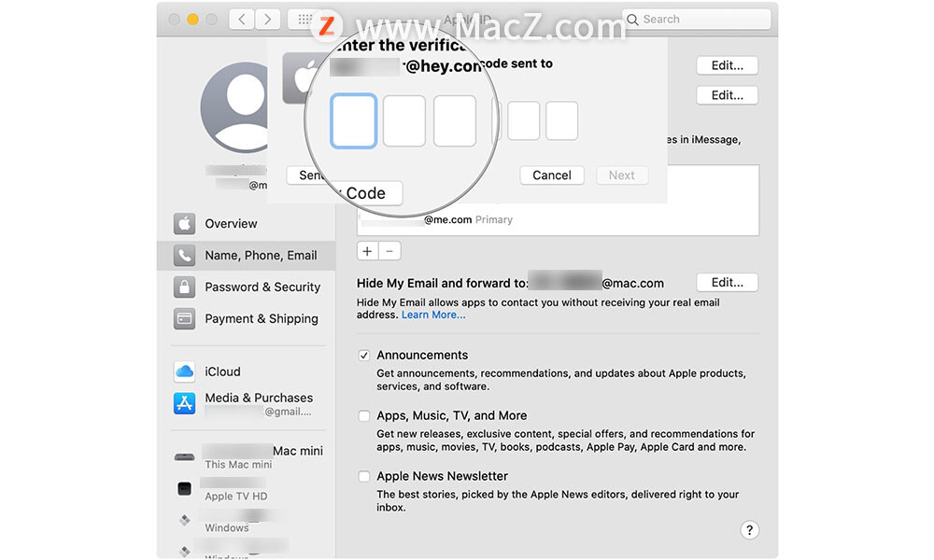Image resolution: width=934 pixels, height=560 pixels.
Task: Select the @me.com Primary email row
Action: coord(558,219)
